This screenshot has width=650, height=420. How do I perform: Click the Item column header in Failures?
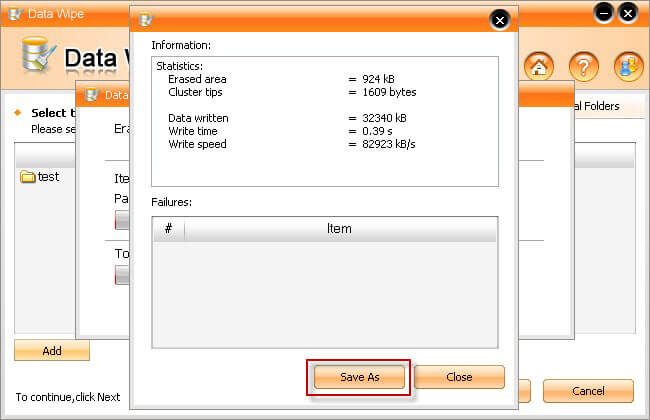340,228
